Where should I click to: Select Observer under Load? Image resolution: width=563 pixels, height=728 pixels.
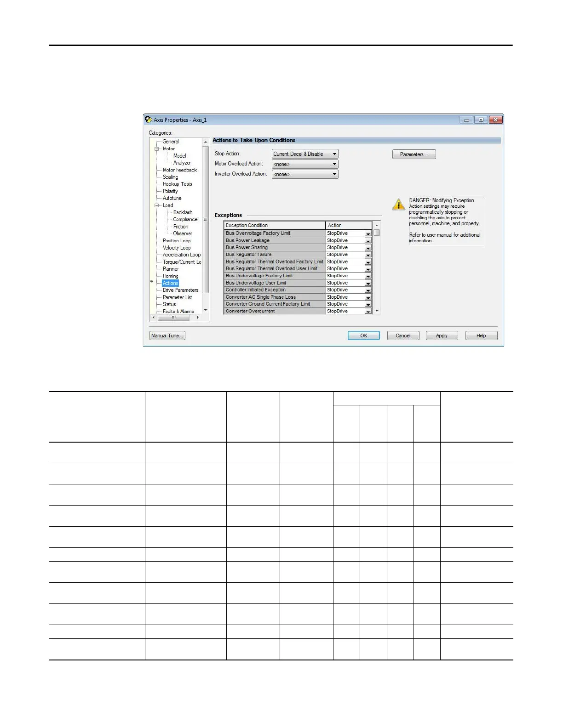[x=183, y=233]
